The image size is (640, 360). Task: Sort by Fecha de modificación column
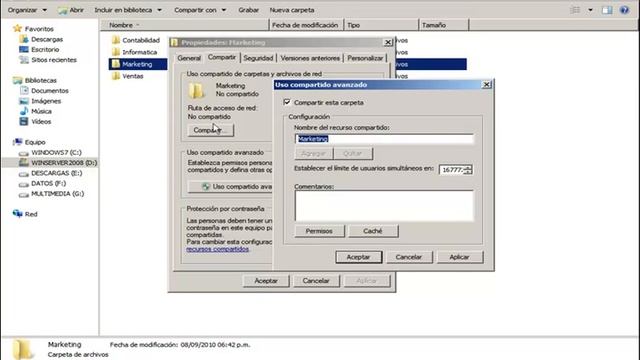point(306,25)
